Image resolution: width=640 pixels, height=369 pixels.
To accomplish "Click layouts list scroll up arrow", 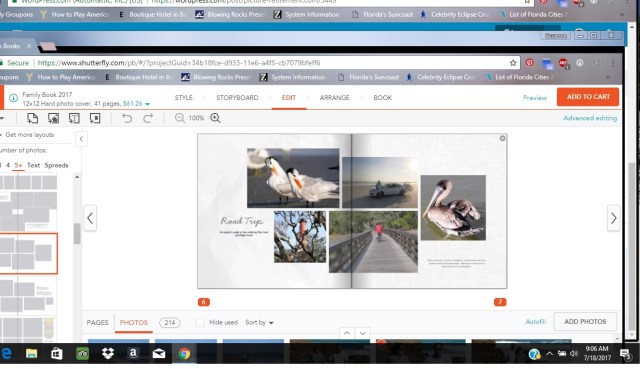I will (77, 177).
